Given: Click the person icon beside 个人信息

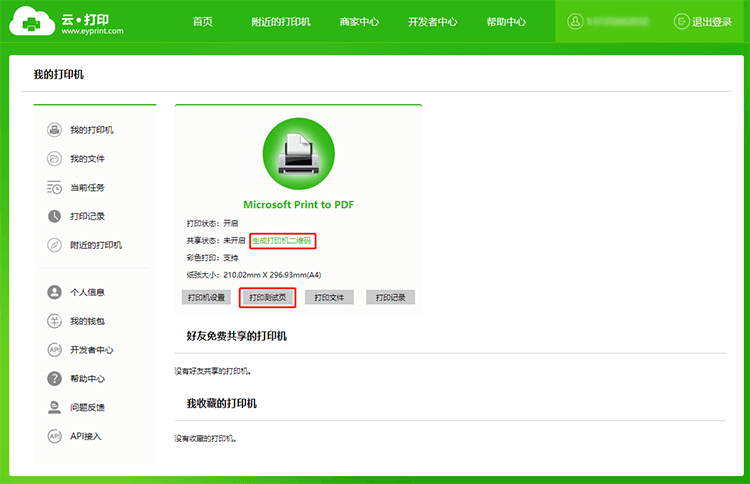Looking at the screenshot, I should click(x=55, y=292).
